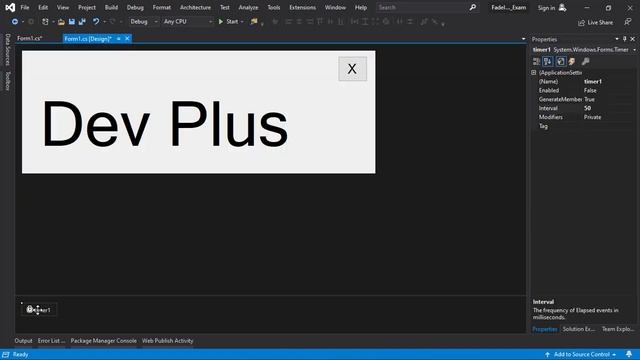Click the Save icon in toolbar
Viewport: 640px width, 360px height.
coord(71,22)
